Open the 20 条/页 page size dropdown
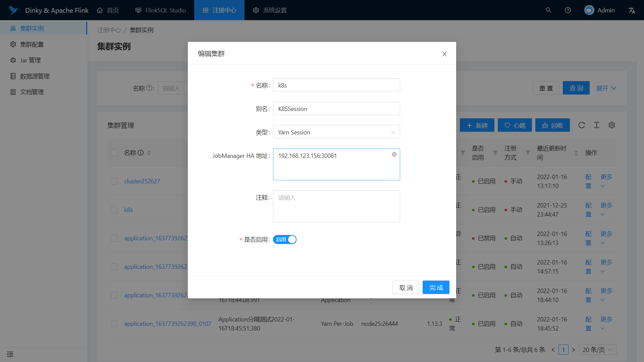The width and height of the screenshot is (644, 362). 597,350
